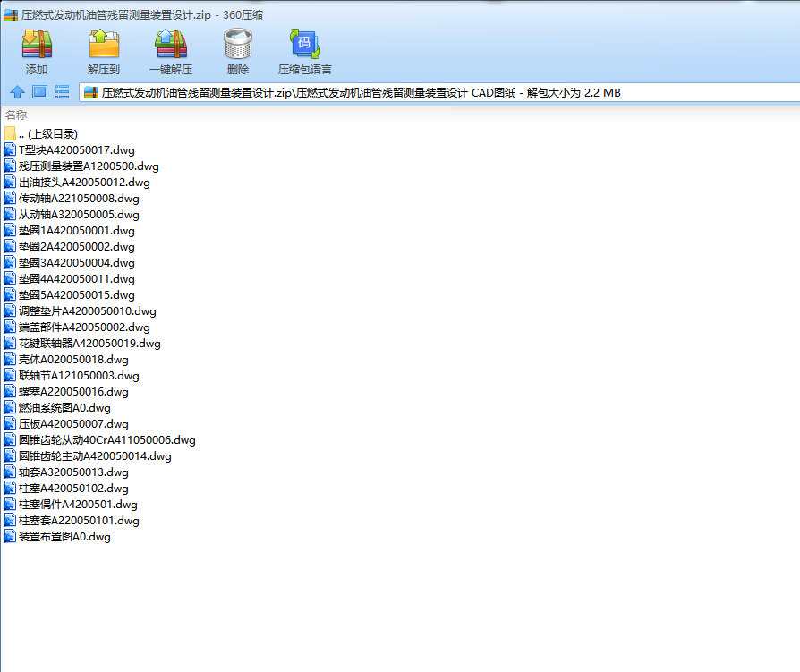This screenshot has width=800, height=672.
Task: Select file 调整垫片A4200050010.dwg
Action: coord(81,310)
